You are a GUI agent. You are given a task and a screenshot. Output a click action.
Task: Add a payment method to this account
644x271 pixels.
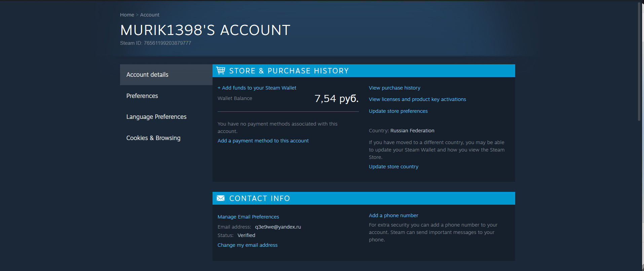click(263, 141)
